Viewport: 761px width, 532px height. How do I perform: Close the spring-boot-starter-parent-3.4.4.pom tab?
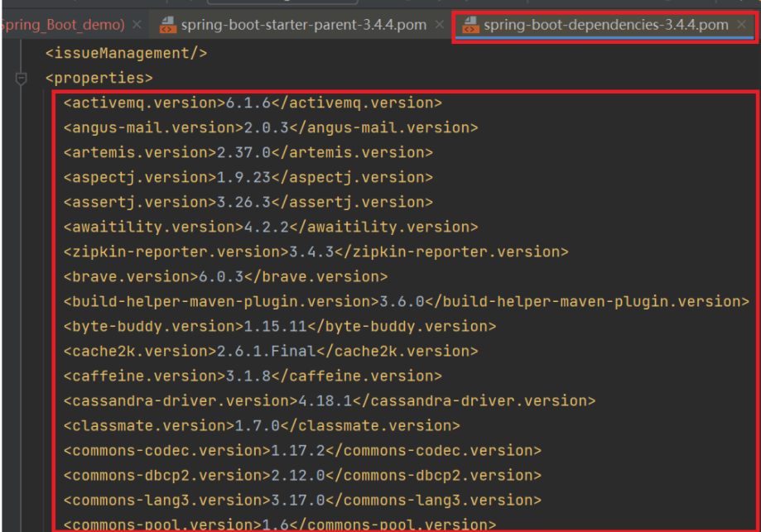(x=439, y=24)
